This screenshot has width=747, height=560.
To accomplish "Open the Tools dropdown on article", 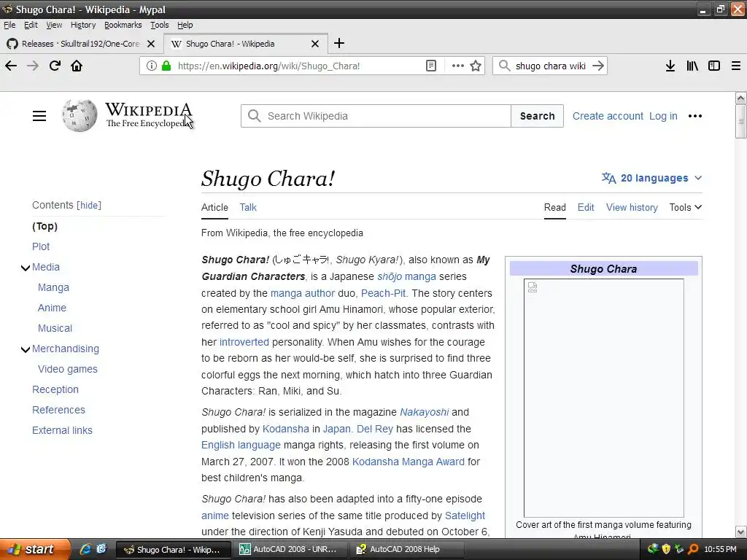I will click(685, 207).
